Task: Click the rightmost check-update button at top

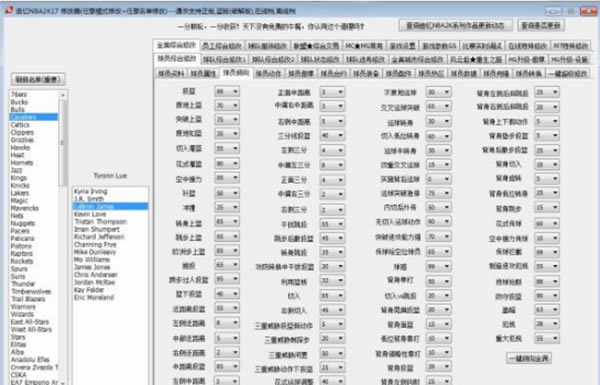Action: [541, 26]
